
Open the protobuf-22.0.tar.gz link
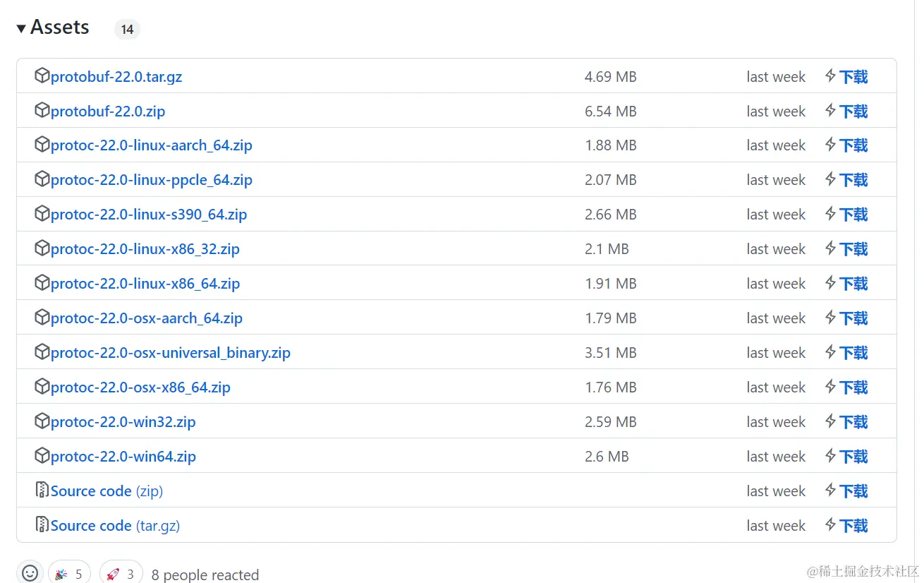[116, 77]
